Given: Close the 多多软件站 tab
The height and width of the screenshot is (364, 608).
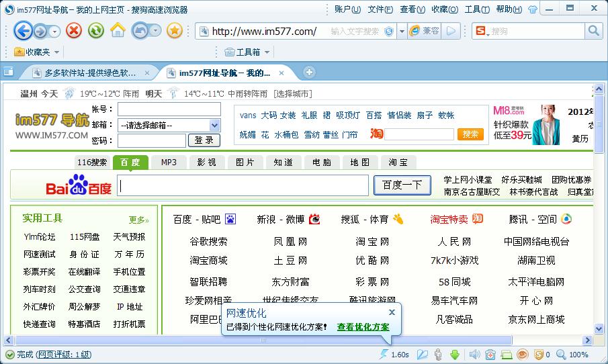Looking at the screenshot, I should point(147,73).
